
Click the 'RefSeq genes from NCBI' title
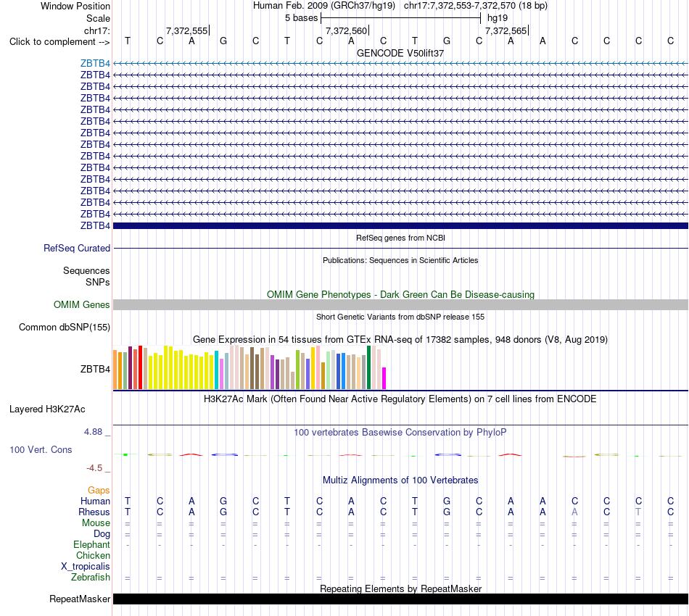click(x=400, y=238)
